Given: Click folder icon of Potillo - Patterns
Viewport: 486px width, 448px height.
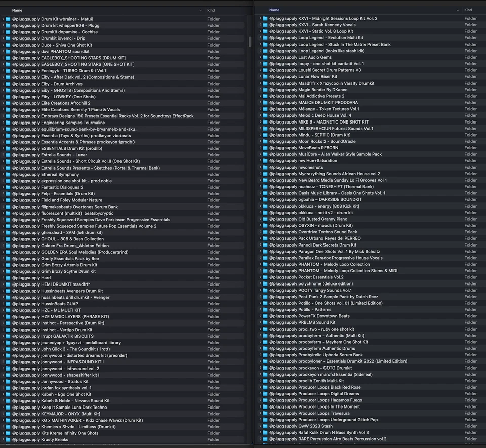Looking at the screenshot, I should coord(265,309).
